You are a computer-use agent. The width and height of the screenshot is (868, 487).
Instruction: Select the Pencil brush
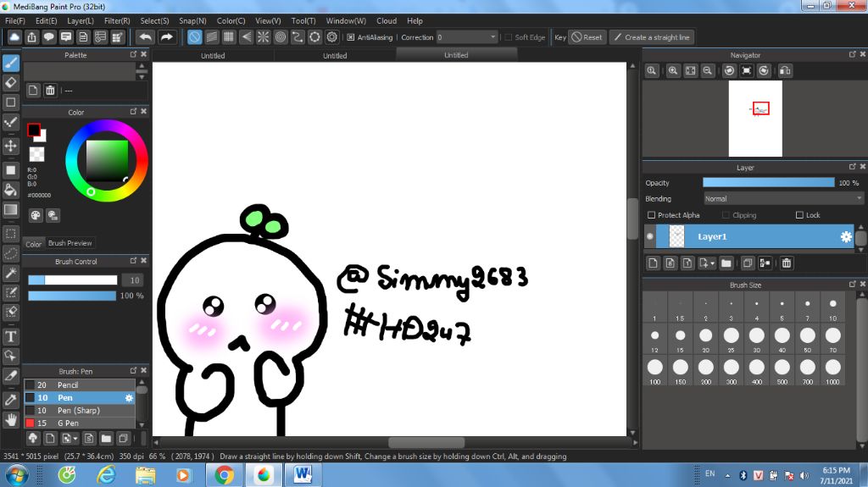[79, 385]
